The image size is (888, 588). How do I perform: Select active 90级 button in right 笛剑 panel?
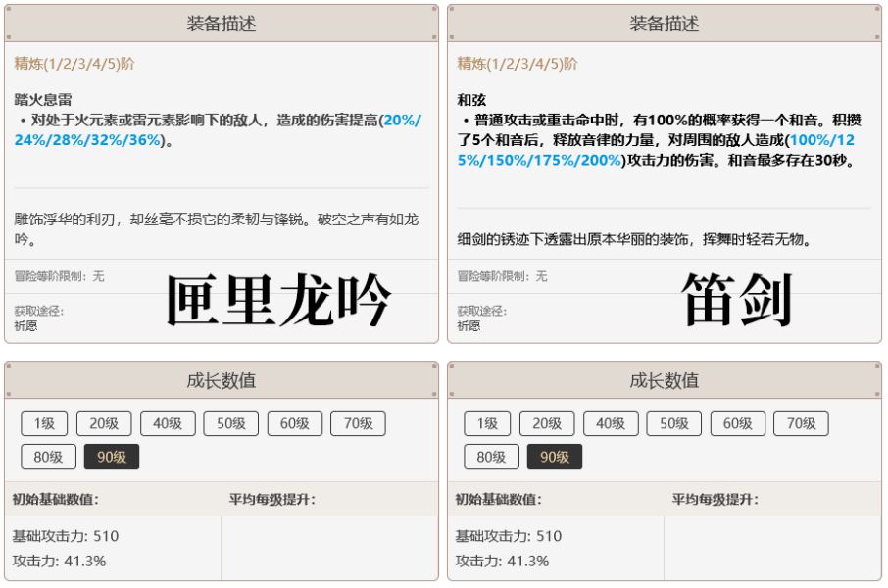[555, 457]
